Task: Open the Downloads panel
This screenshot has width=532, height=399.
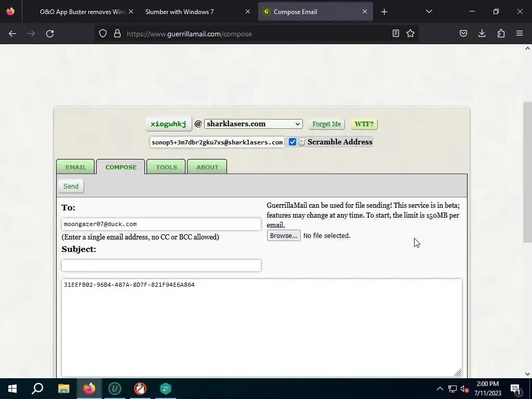Action: click(x=482, y=34)
